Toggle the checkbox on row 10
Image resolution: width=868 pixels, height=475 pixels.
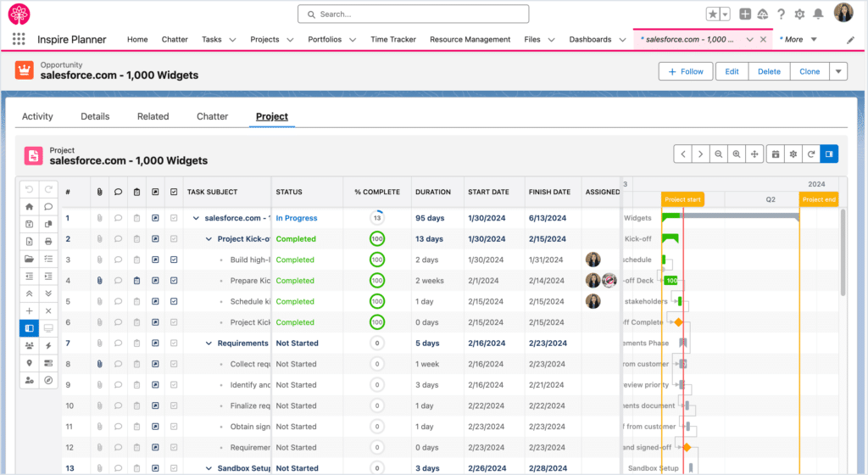(174, 405)
